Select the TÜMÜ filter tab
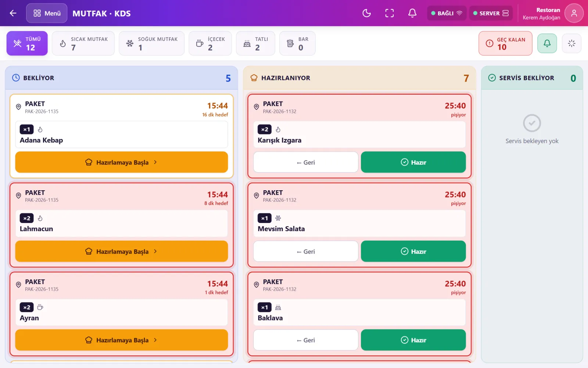This screenshot has height=368, width=588. (27, 43)
